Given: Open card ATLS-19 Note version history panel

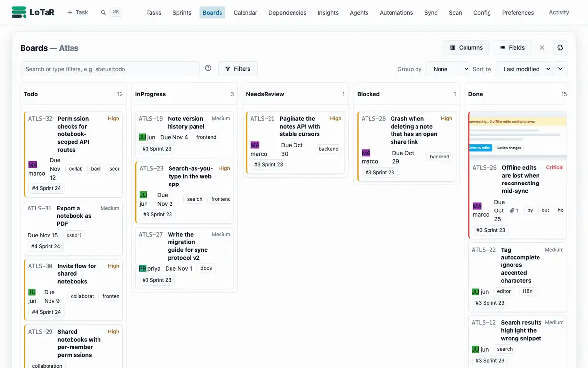Looking at the screenshot, I should tap(184, 134).
